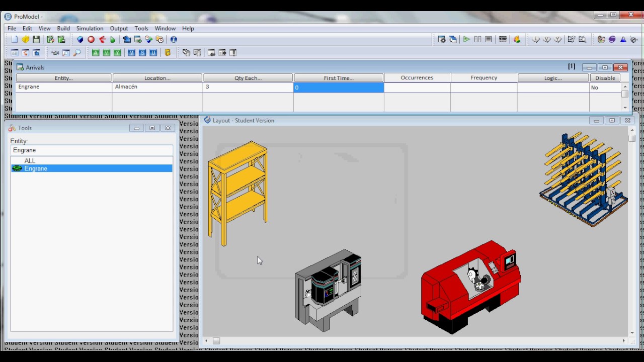The image size is (644, 362).
Task: Click the Open file folder icon
Action: tap(25, 39)
